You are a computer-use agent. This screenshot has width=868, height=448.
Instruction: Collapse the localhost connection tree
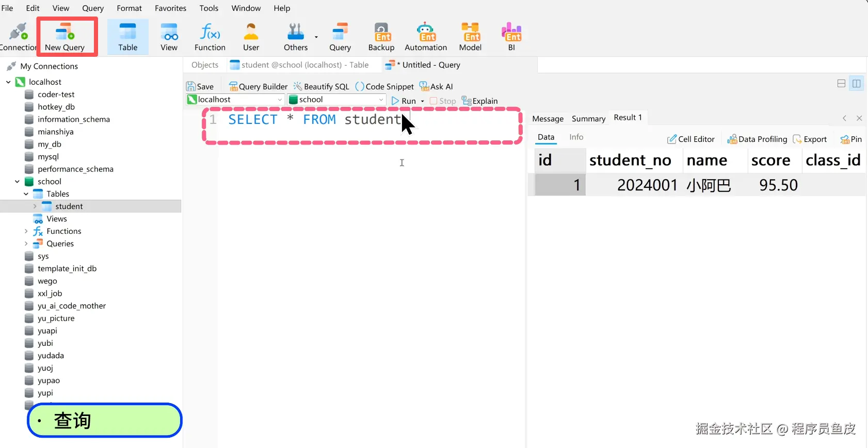click(x=8, y=82)
